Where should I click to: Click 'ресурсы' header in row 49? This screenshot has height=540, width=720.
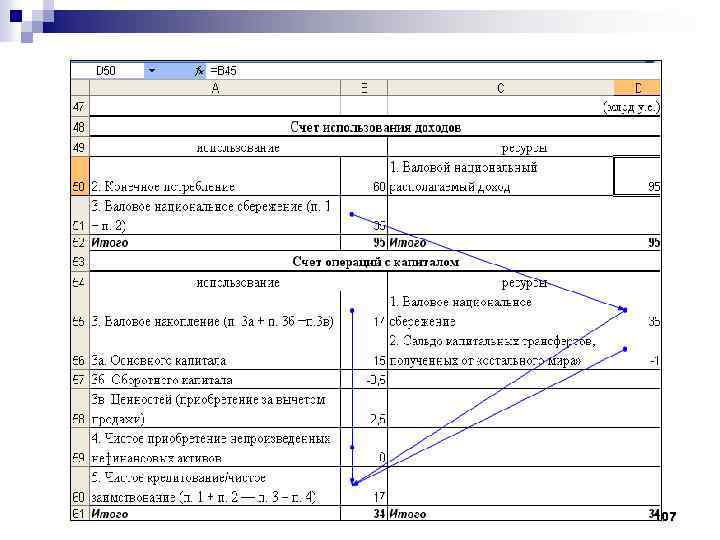[523, 147]
